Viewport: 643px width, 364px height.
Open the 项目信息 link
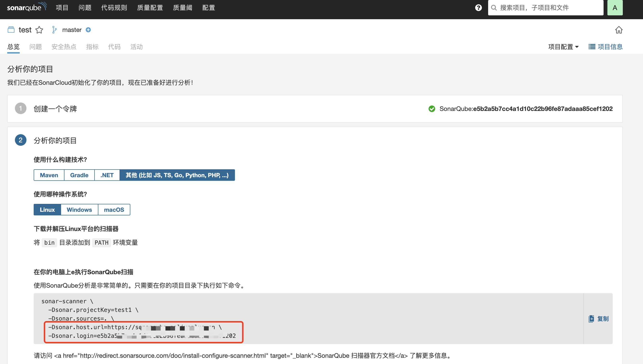pyautogui.click(x=605, y=47)
